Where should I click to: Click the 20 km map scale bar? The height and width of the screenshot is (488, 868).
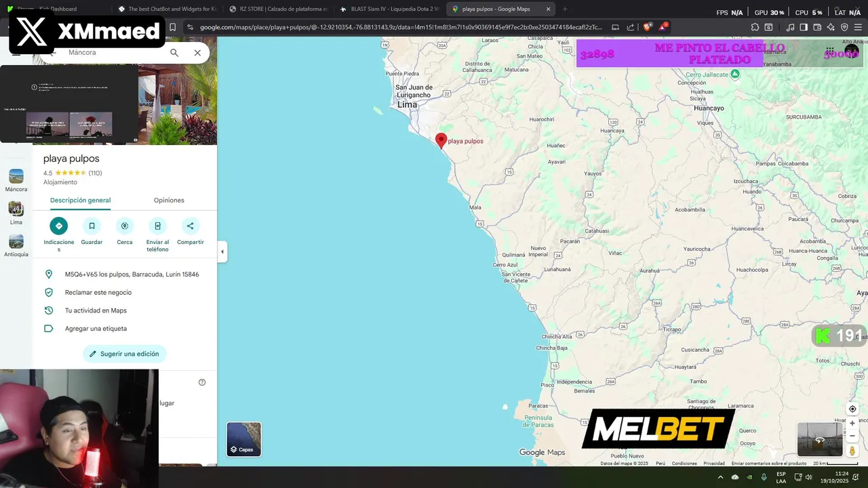click(835, 464)
